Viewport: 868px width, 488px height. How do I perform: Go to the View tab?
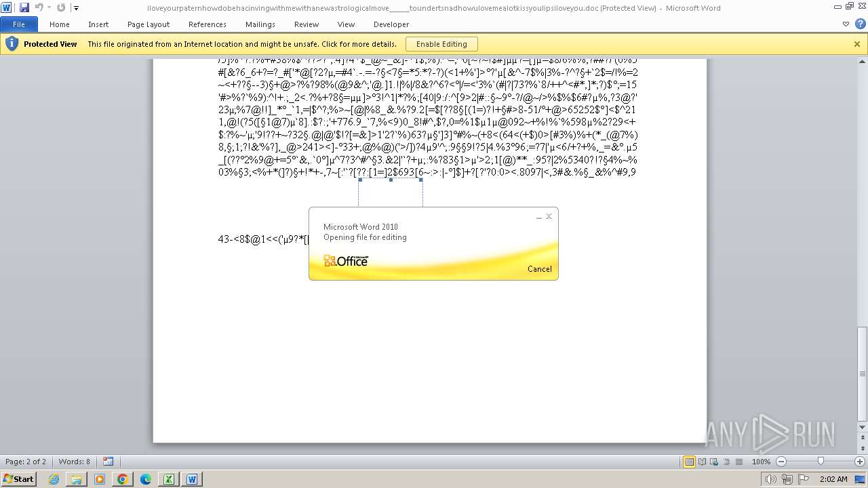346,24
